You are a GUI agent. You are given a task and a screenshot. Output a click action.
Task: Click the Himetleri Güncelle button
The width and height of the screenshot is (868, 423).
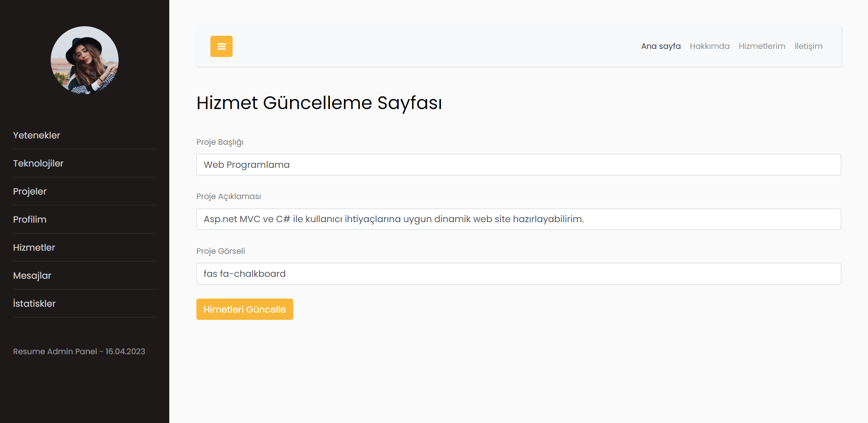pyautogui.click(x=244, y=309)
